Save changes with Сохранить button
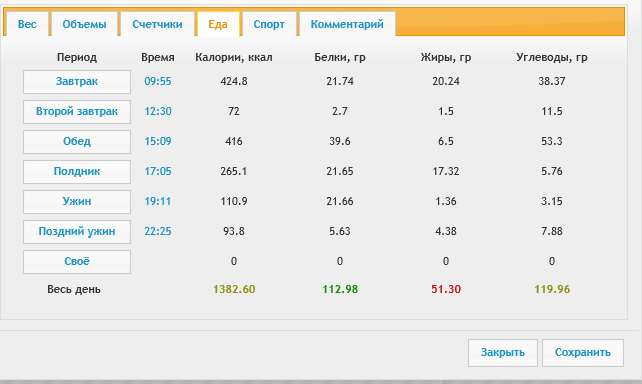The height and width of the screenshot is (384, 642). [583, 352]
